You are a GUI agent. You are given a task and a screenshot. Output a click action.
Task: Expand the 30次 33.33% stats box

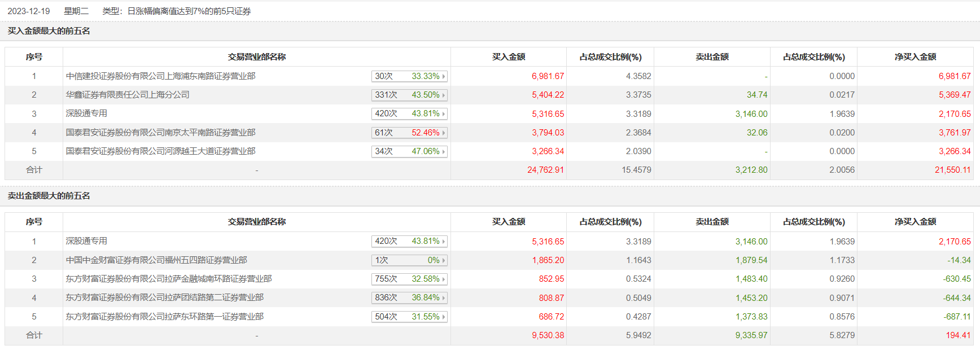coord(409,76)
